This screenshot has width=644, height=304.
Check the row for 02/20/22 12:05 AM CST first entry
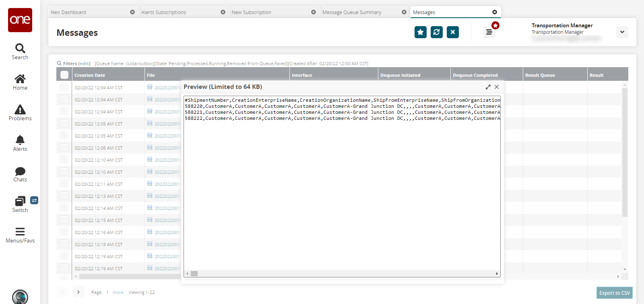(64, 123)
